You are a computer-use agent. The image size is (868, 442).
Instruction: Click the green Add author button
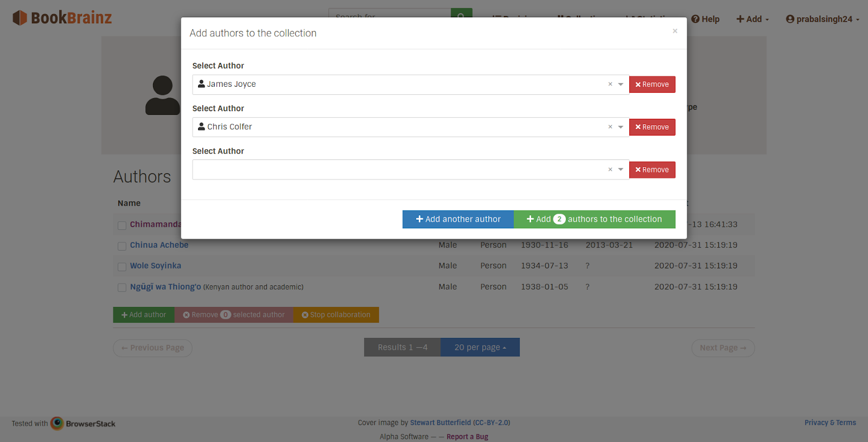144,315
